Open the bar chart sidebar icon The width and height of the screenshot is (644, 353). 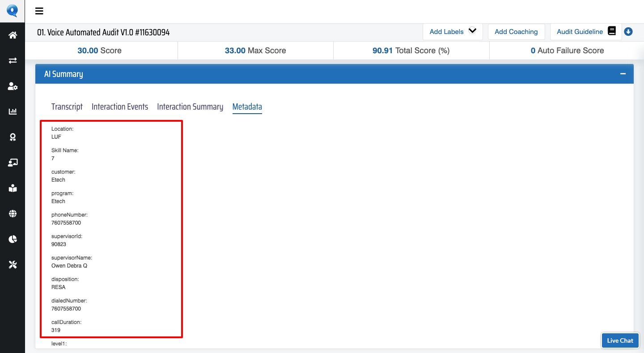coord(13,111)
